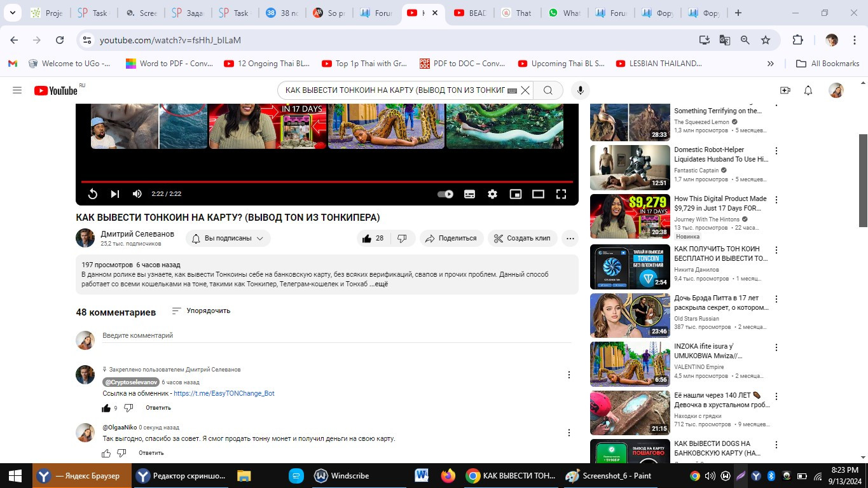
Task: Switch to the 38 no tab
Action: pyautogui.click(x=283, y=13)
